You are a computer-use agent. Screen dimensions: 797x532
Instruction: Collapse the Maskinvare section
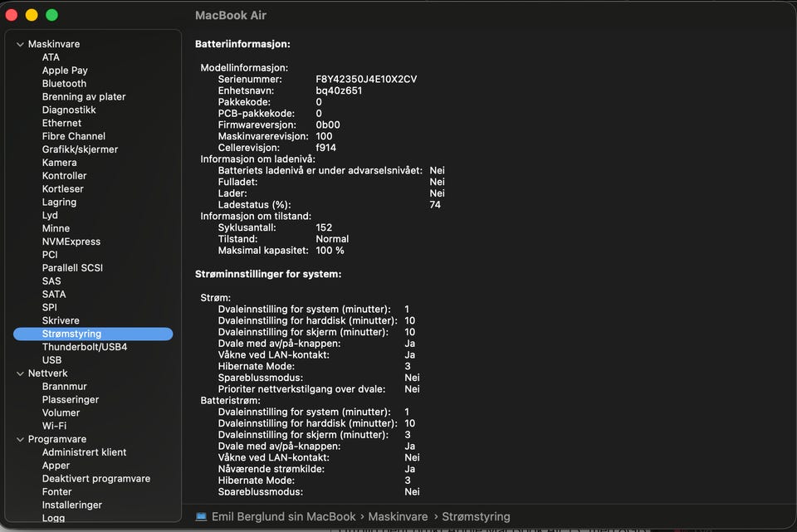[x=20, y=44]
